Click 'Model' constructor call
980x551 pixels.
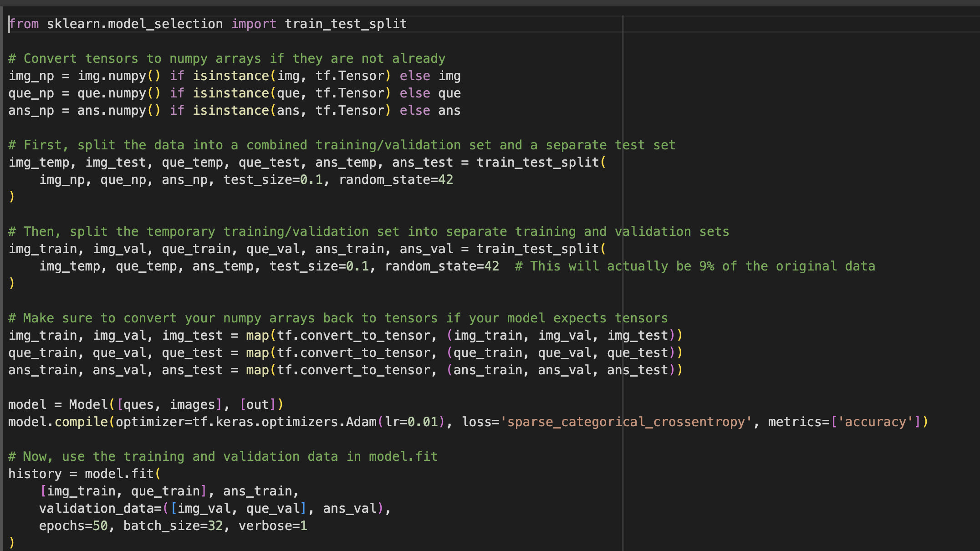88,404
